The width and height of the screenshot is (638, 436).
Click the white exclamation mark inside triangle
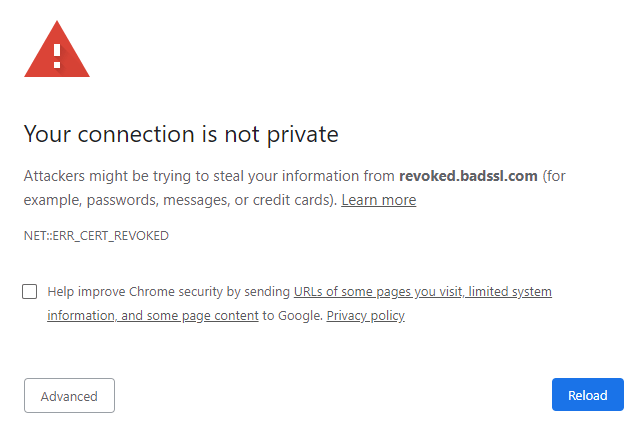(57, 56)
